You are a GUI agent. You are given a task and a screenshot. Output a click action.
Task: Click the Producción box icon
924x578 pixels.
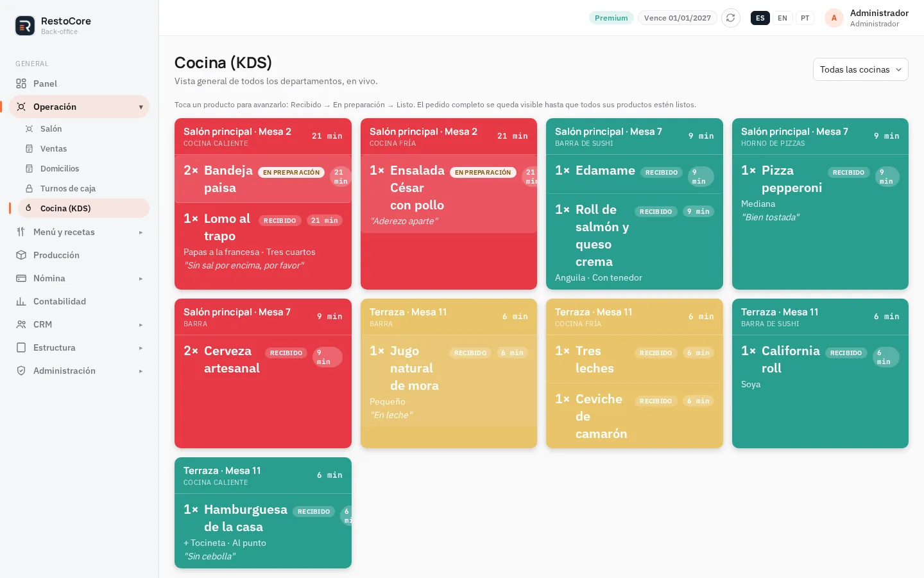pos(21,255)
